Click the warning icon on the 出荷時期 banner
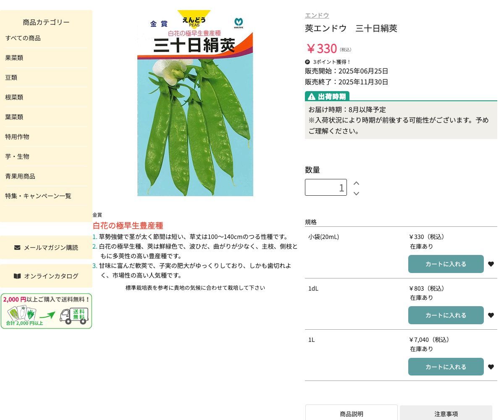This screenshot has height=420, width=504. (311, 96)
